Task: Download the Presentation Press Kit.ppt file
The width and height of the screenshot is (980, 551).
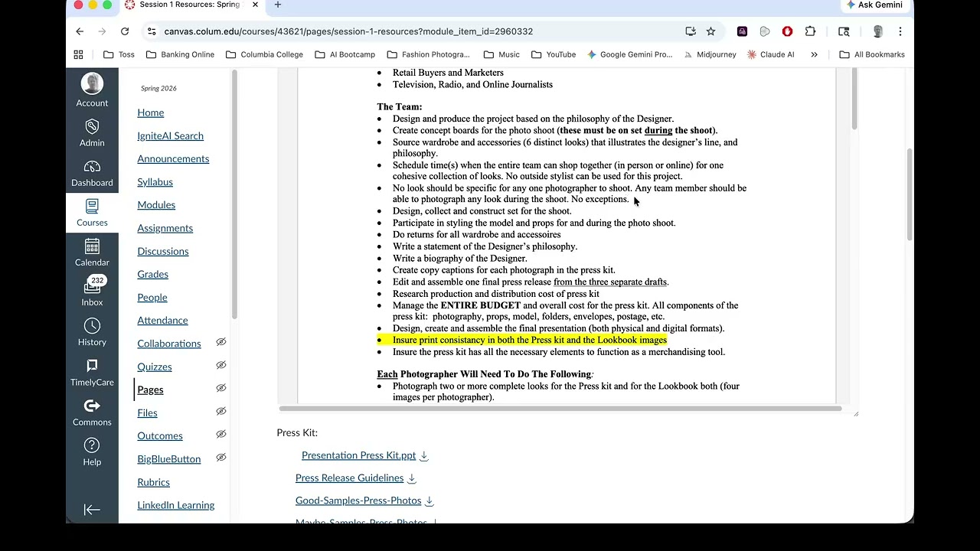Action: coord(424,455)
